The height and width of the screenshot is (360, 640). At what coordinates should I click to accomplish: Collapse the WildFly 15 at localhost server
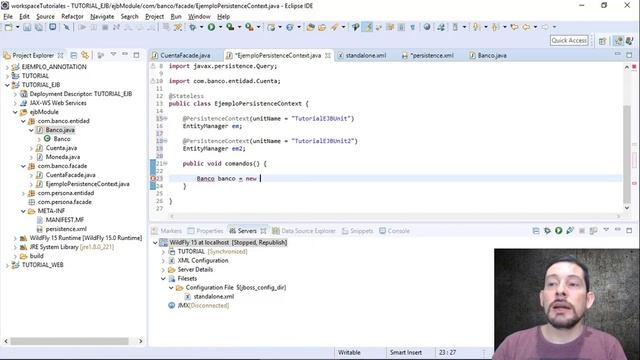tap(155, 242)
